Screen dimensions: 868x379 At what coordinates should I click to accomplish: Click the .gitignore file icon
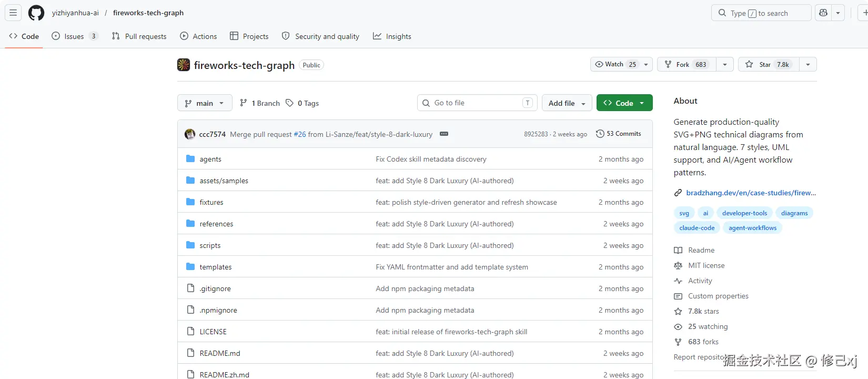pyautogui.click(x=190, y=288)
